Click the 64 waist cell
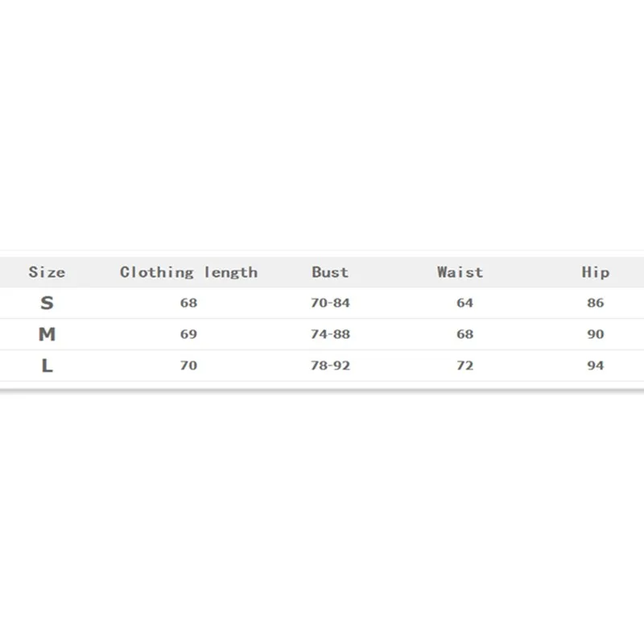The image size is (644, 644). pyautogui.click(x=464, y=303)
